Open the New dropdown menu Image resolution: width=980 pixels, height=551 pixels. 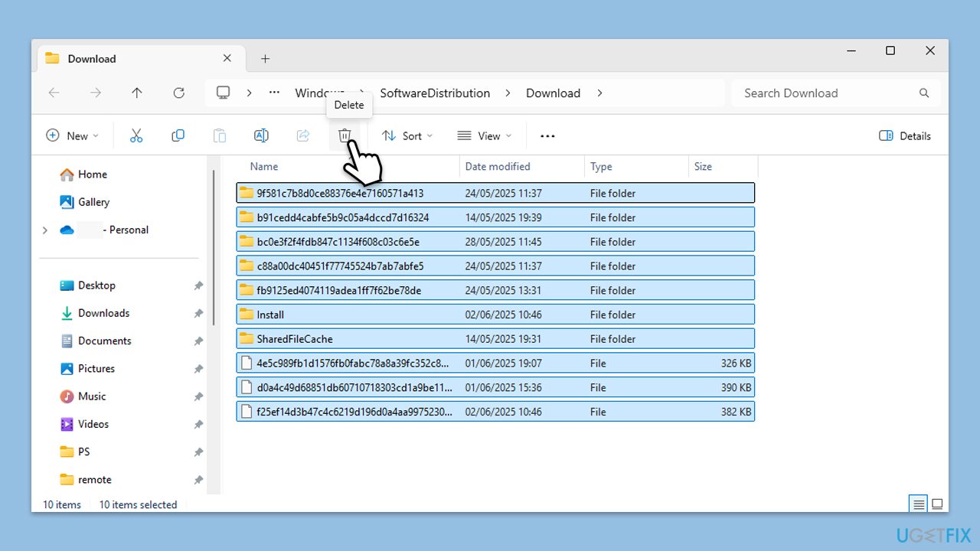tap(73, 135)
